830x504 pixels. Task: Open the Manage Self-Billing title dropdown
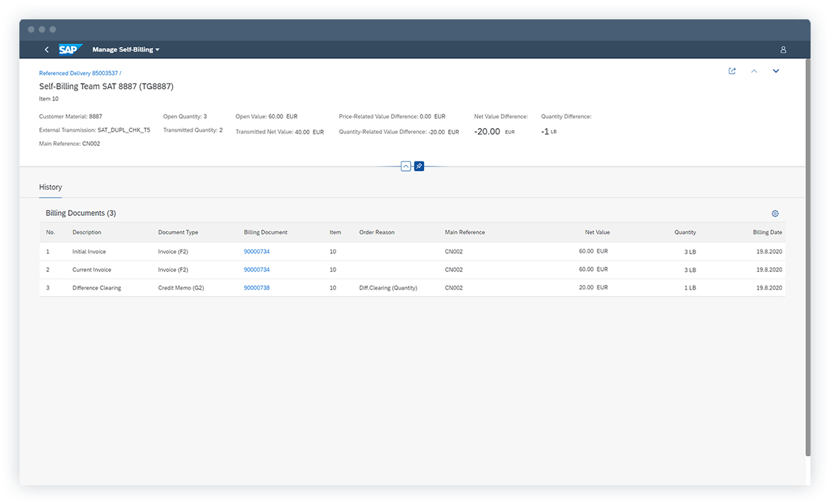125,49
